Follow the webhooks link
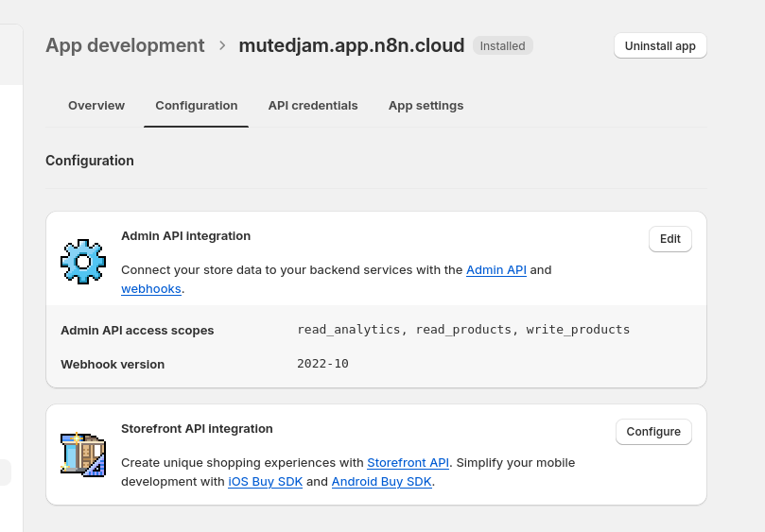Viewport: 765px width, 532px height. click(151, 289)
